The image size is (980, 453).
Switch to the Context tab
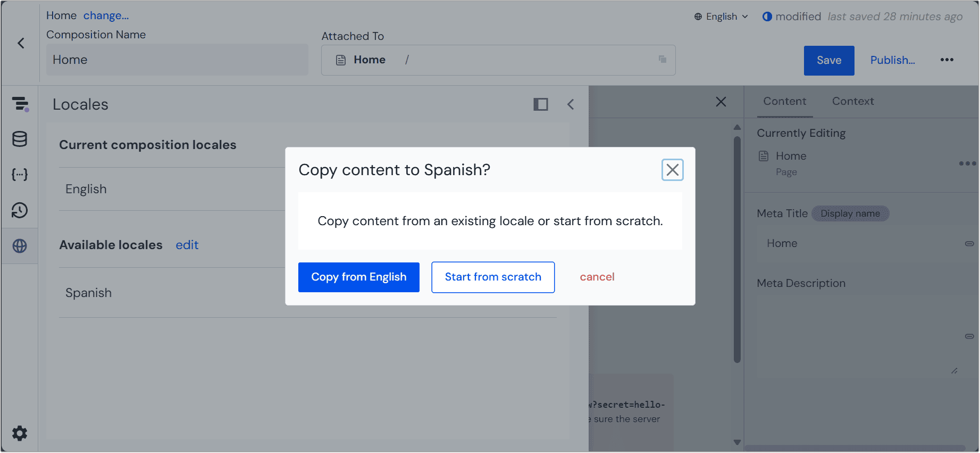click(852, 101)
